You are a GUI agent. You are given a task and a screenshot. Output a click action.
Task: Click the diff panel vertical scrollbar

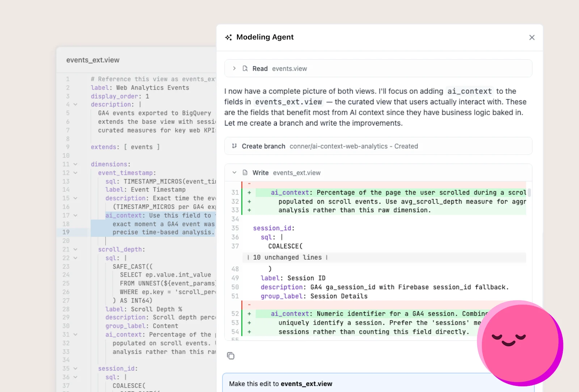pyautogui.click(x=529, y=193)
